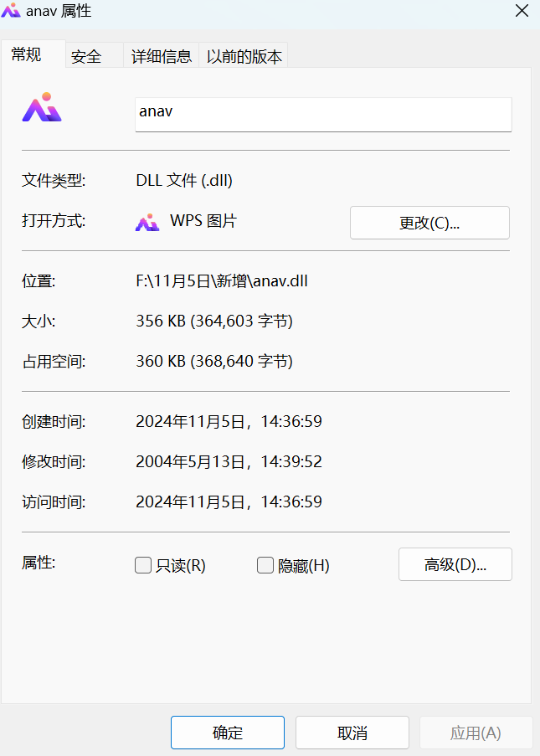The width and height of the screenshot is (540, 756).
Task: Close the anav 属性 dialog
Action: click(522, 11)
